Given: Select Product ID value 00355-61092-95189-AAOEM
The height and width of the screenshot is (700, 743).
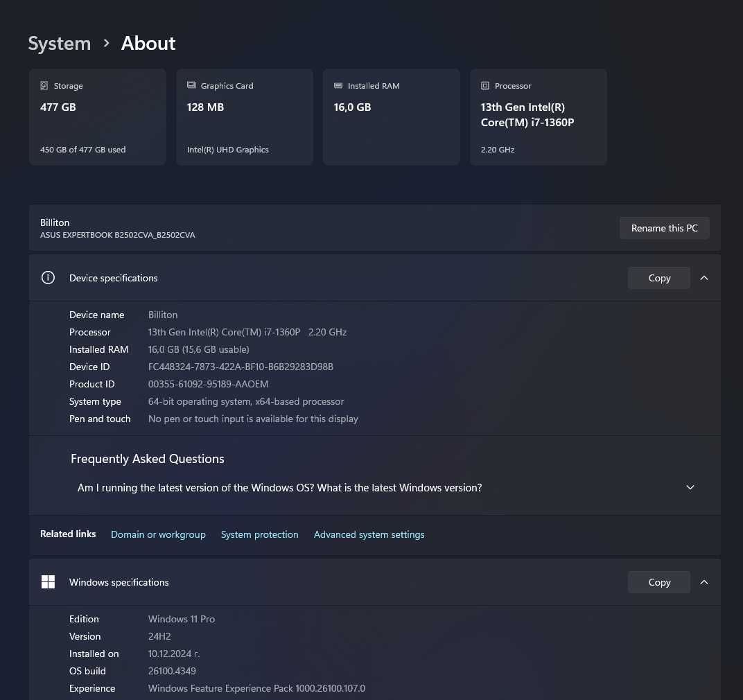Looking at the screenshot, I should coord(209,385).
